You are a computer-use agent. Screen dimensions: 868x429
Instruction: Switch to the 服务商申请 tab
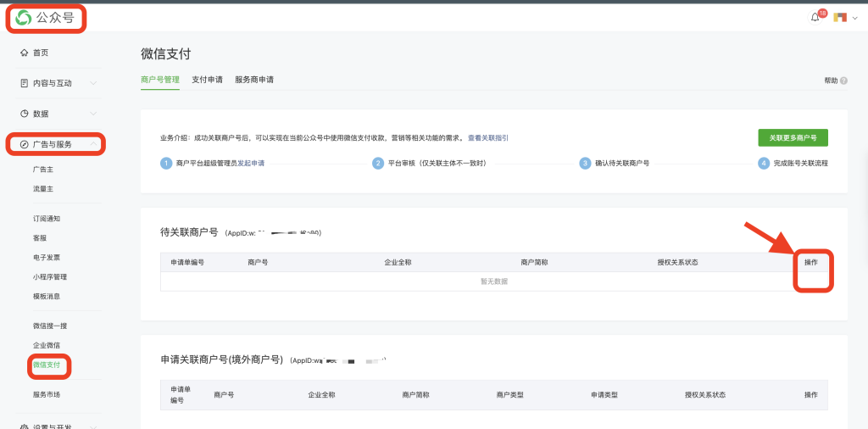pos(253,80)
